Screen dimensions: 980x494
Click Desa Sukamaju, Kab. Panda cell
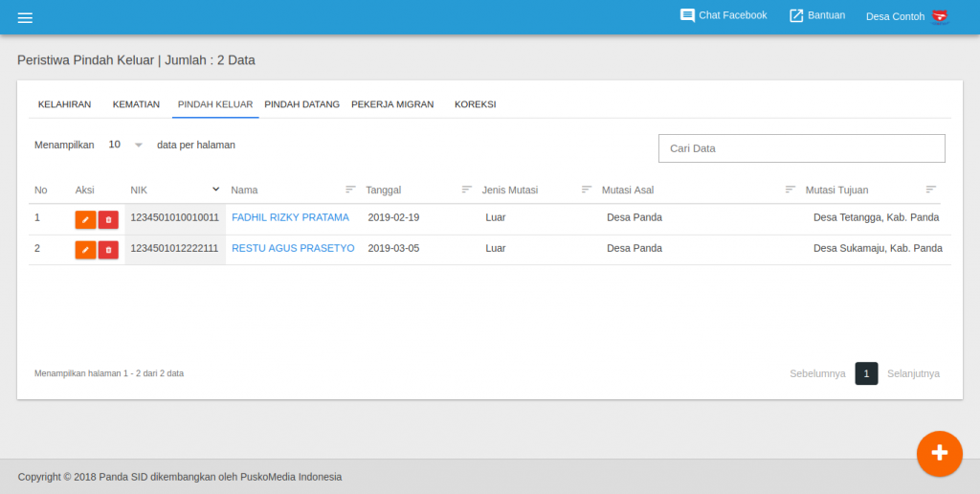coord(879,248)
